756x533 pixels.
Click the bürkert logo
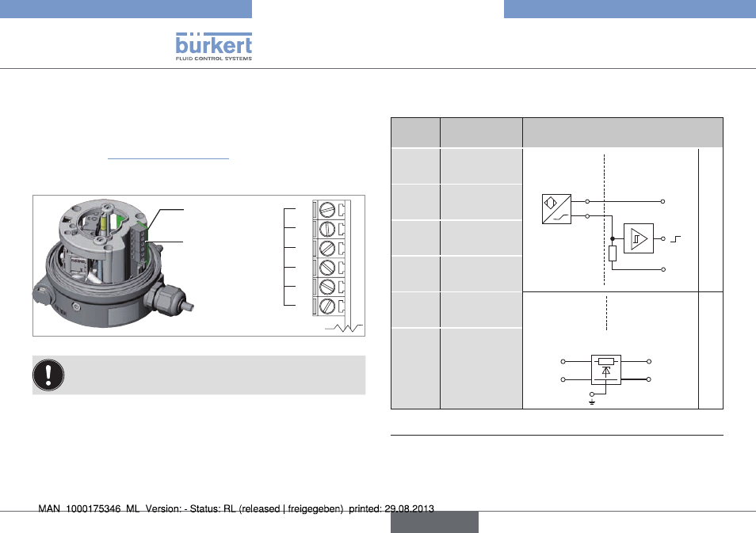pyautogui.click(x=214, y=46)
